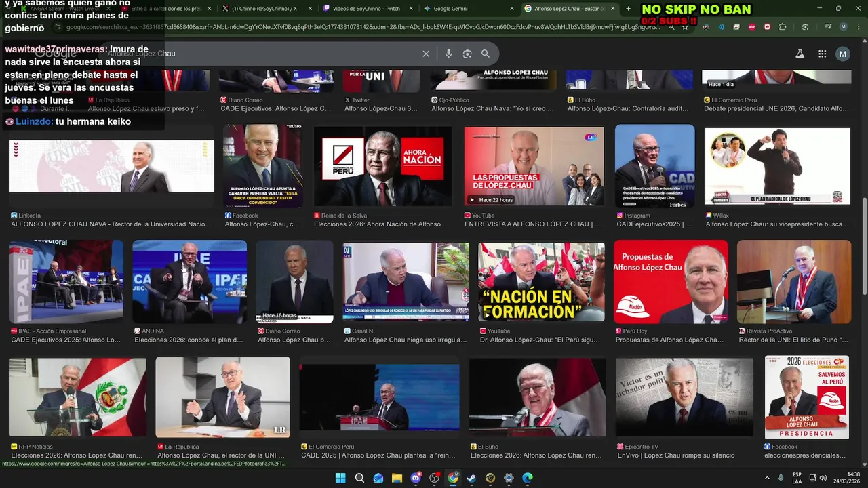Click caption CADE Ejecutivos: Alfonso López C
Image resolution: width=868 pixels, height=488 pixels.
pyautogui.click(x=276, y=108)
